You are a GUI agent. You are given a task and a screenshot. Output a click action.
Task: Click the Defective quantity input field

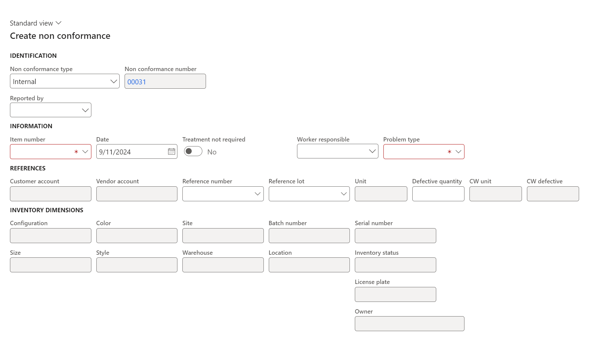(438, 194)
